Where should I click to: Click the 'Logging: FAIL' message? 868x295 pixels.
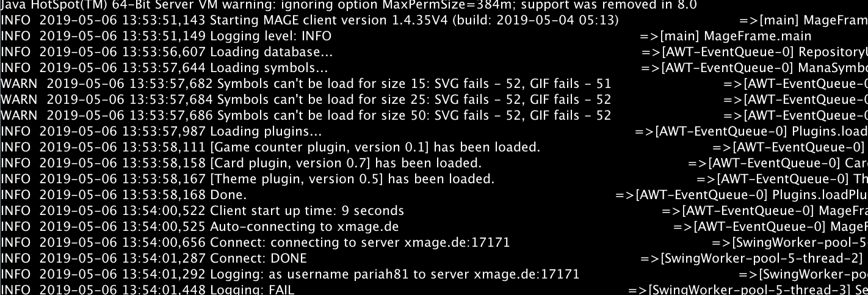tap(252, 290)
